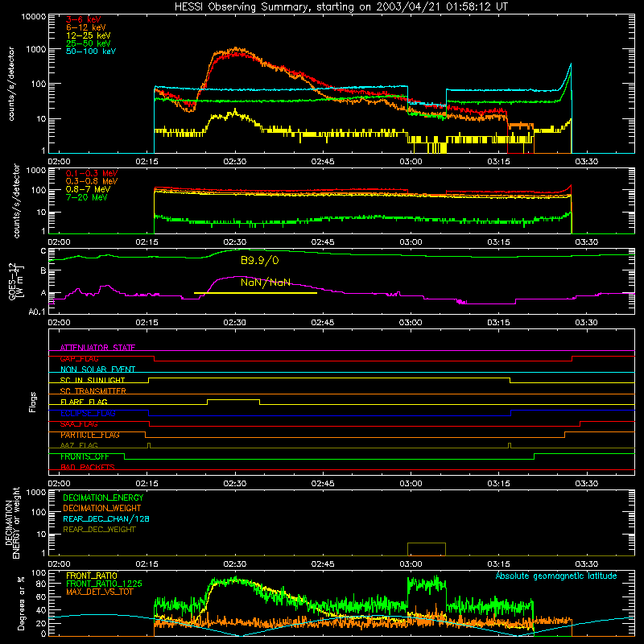Click the DECIMATION_WEIGHT legend label

(102, 508)
